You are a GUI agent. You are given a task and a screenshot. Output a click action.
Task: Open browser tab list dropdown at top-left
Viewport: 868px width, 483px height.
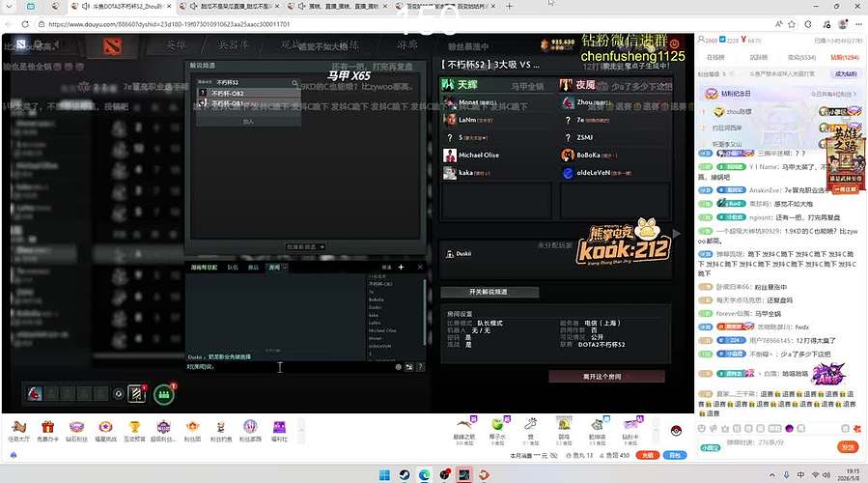(x=9, y=6)
